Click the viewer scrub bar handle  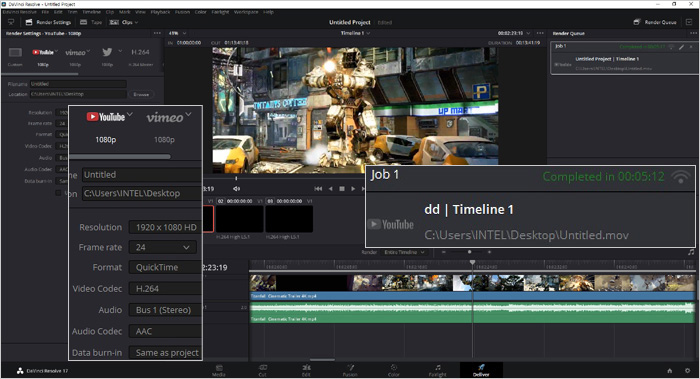click(x=237, y=178)
